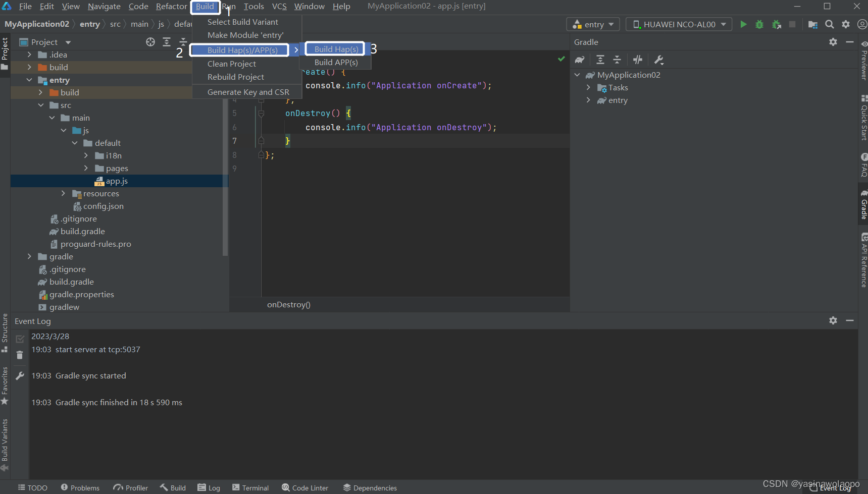Open HUAWEI NCO-AL00 device dropdown
The width and height of the screenshot is (868, 494).
point(679,24)
